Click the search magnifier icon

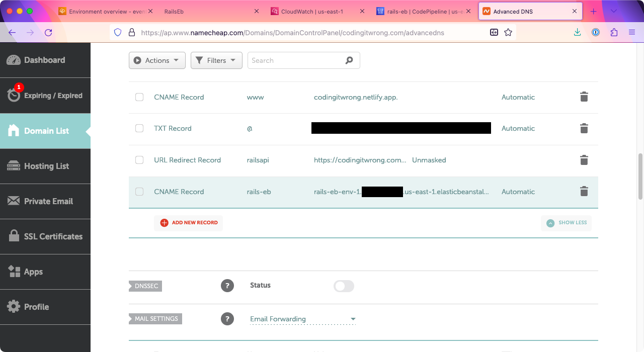[349, 60]
